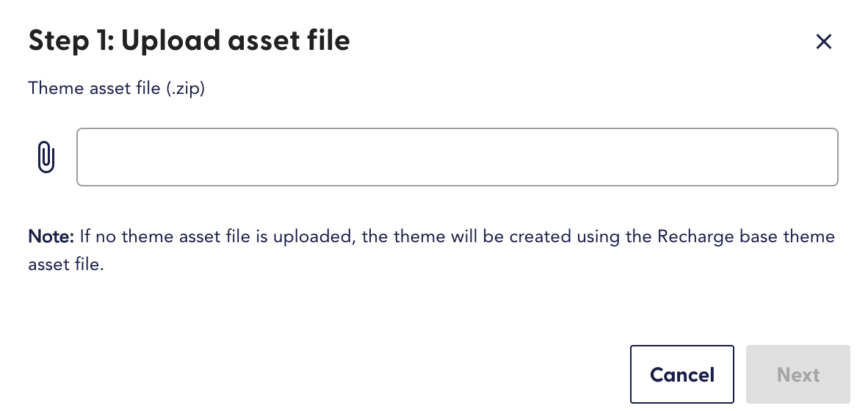Click the bold "Note:" text

pos(51,237)
